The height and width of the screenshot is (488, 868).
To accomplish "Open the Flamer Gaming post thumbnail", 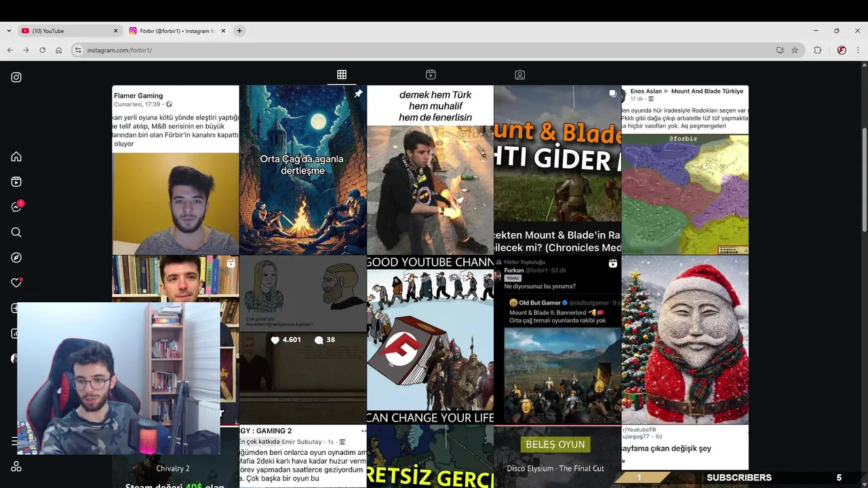I will pyautogui.click(x=176, y=169).
